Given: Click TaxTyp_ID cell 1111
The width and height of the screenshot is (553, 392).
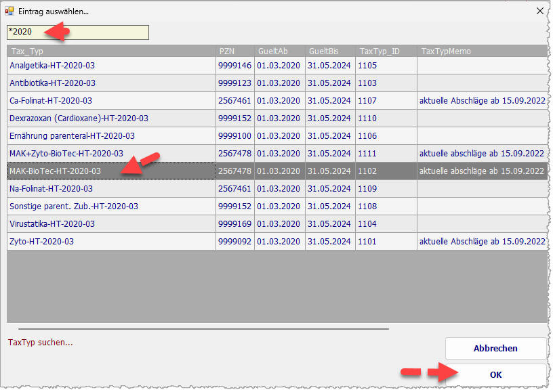Looking at the screenshot, I should pos(386,154).
